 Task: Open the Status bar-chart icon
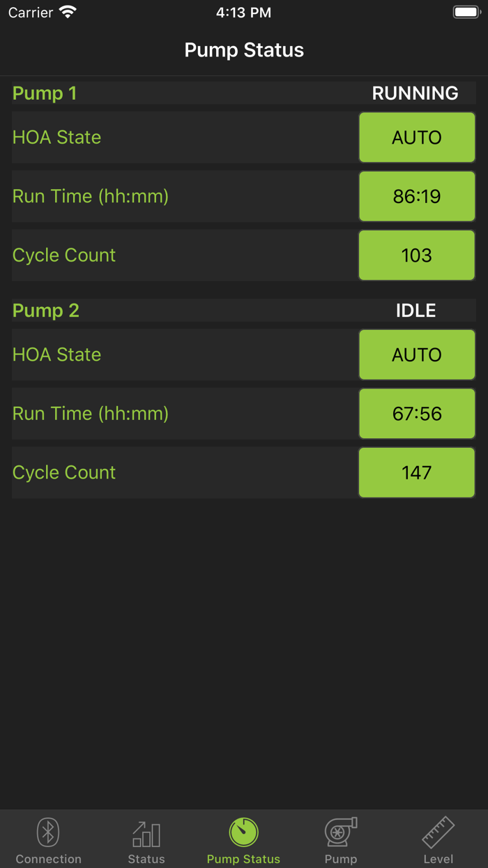click(x=146, y=833)
